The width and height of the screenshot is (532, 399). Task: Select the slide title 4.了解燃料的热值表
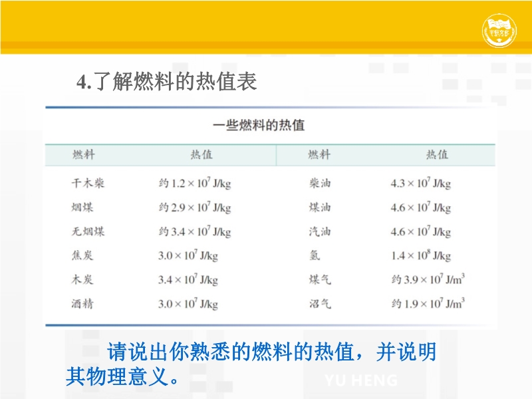click(x=166, y=82)
